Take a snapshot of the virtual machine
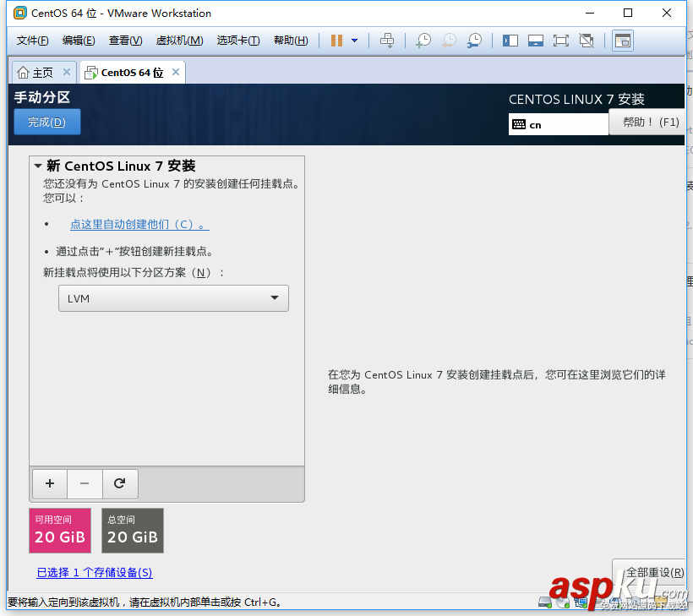The width and height of the screenshot is (693, 616). [x=423, y=41]
